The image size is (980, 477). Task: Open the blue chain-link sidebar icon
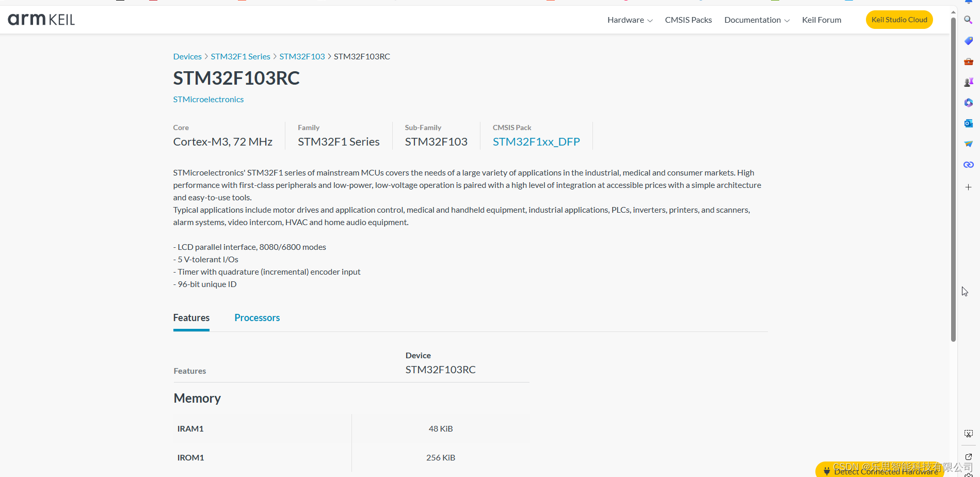(968, 165)
